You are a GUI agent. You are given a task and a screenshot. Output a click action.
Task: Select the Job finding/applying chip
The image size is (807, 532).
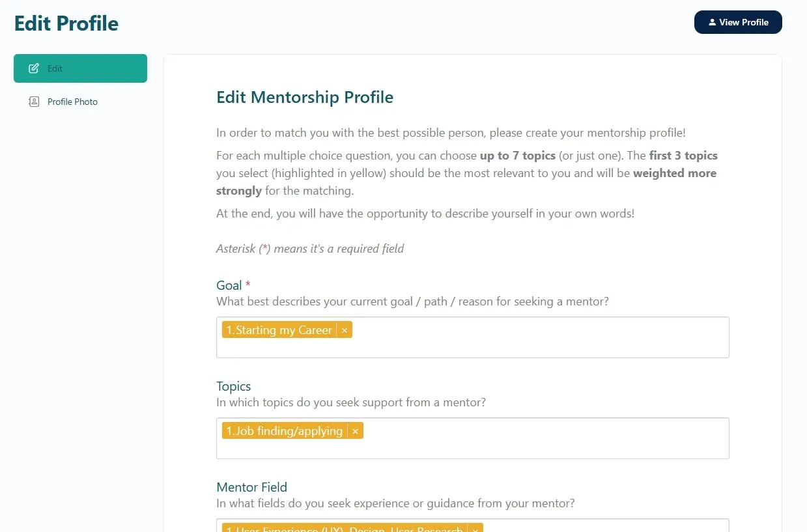285,430
